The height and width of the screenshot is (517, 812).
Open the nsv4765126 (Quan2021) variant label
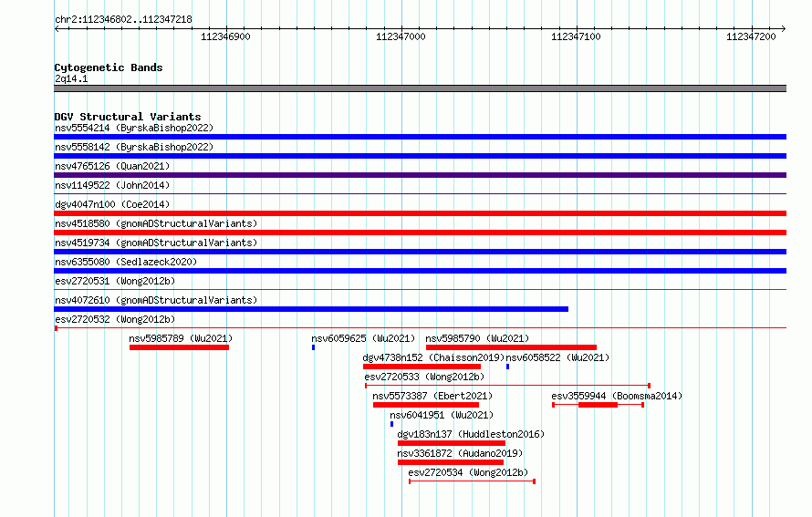[x=112, y=166]
